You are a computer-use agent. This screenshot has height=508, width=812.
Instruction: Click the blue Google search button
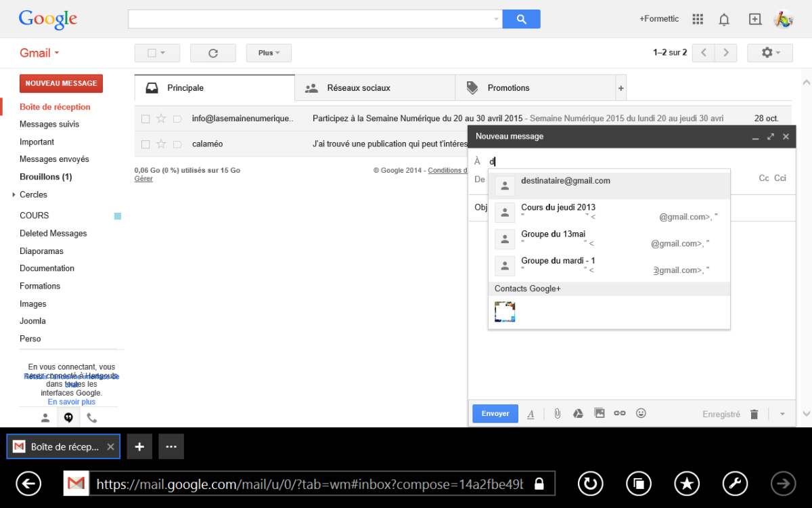click(x=522, y=19)
